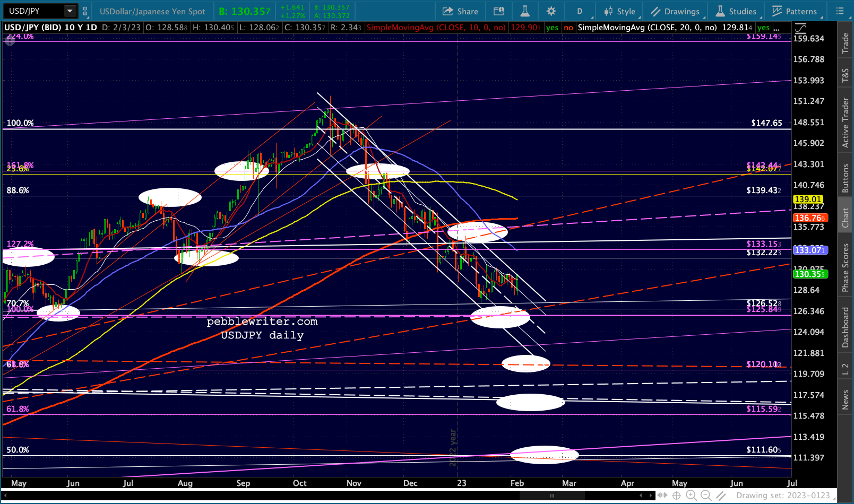Switch to the Active Trader side tab
Screen dimensions: 854x504
click(846, 123)
